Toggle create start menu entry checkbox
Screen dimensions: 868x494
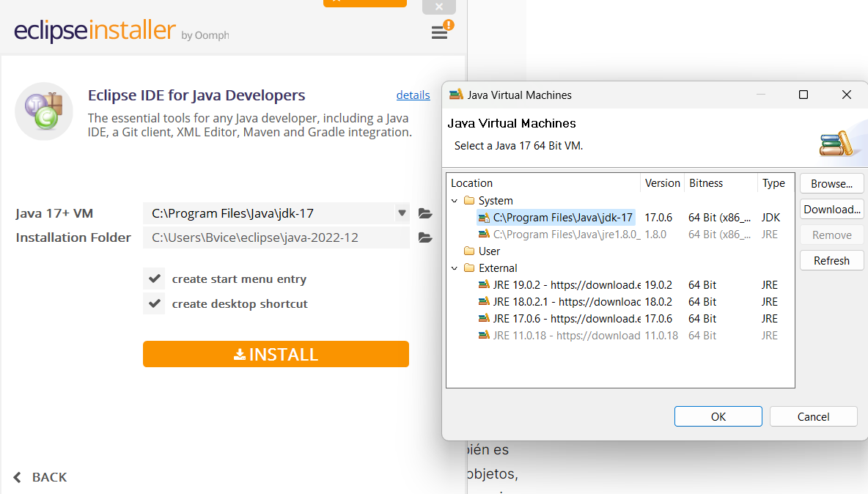pos(155,279)
